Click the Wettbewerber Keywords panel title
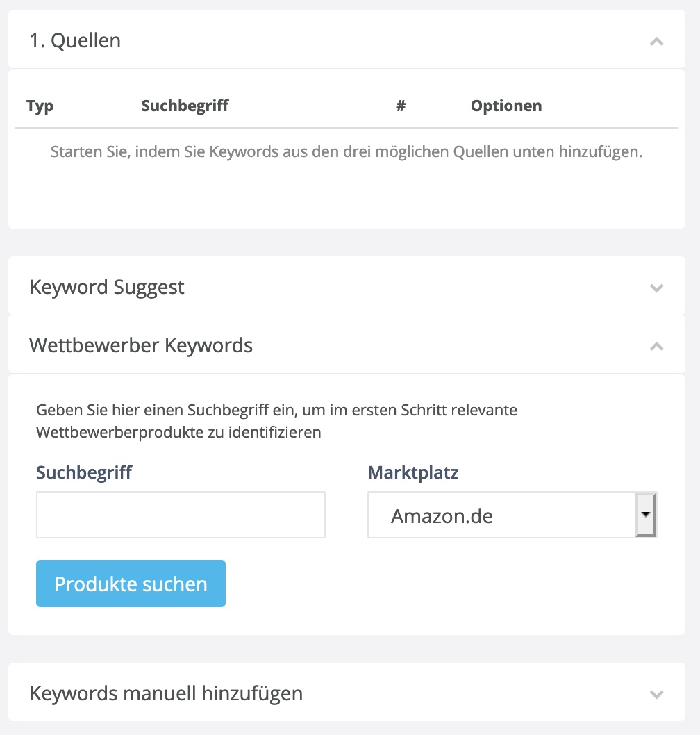The height and width of the screenshot is (735, 700). (x=141, y=345)
